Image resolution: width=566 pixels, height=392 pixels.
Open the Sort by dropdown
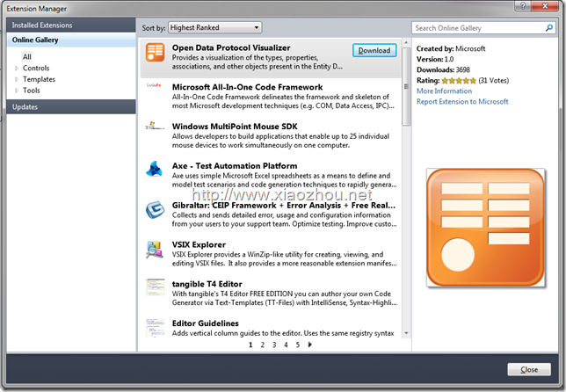214,27
